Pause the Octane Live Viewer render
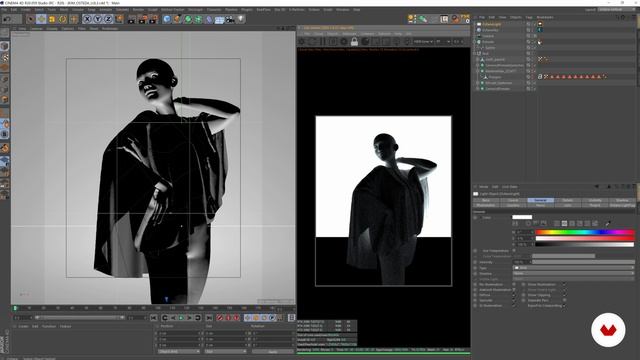Viewport: 640px width, 360px height. pyautogui.click(x=323, y=42)
